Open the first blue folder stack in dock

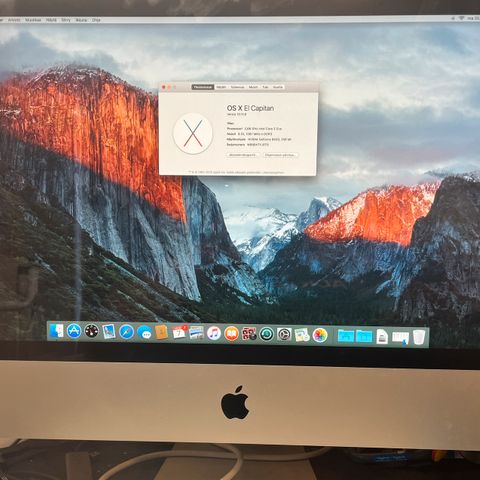[346, 336]
